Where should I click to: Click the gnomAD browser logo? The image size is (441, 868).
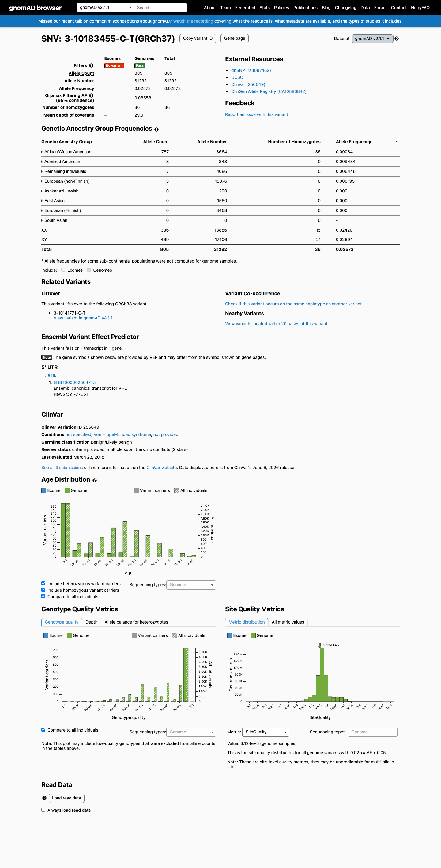[x=36, y=8]
